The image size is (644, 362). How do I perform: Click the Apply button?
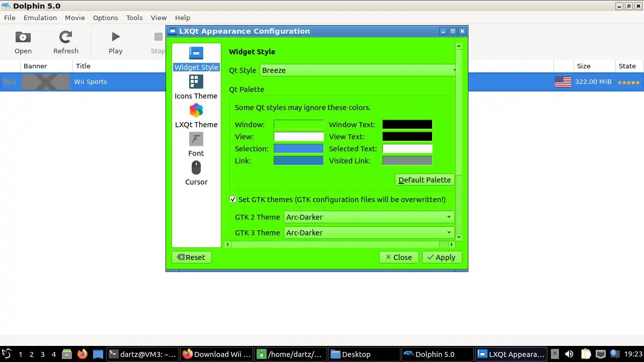tap(441, 257)
